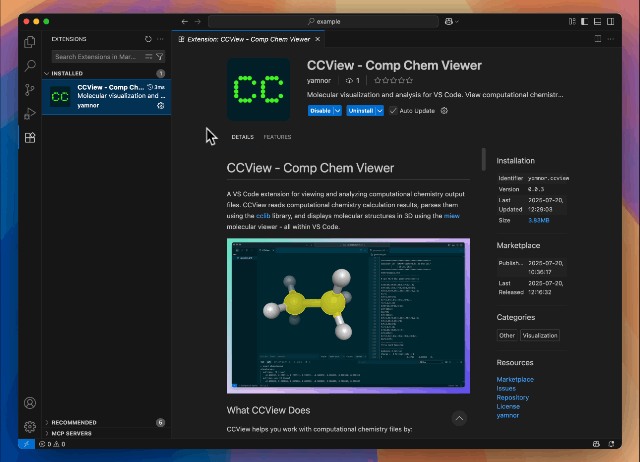The image size is (640, 462).
Task: Open the Uninstall dropdown arrow
Action: pos(380,111)
